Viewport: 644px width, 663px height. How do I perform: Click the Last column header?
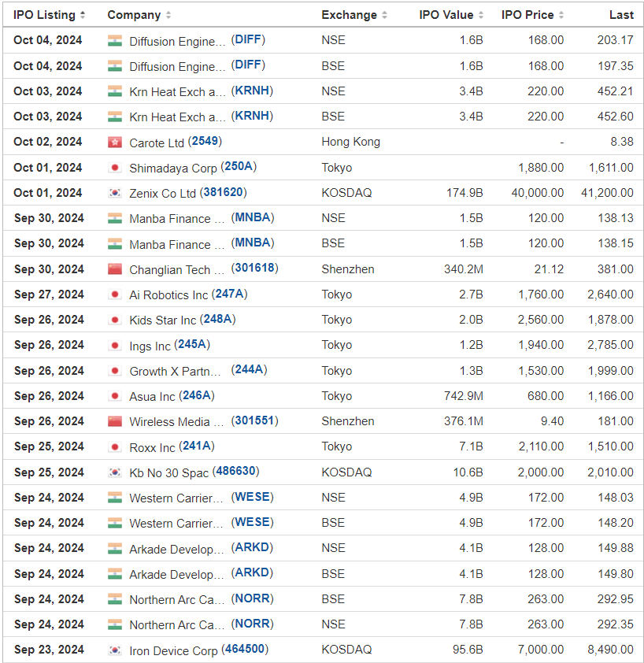point(621,15)
